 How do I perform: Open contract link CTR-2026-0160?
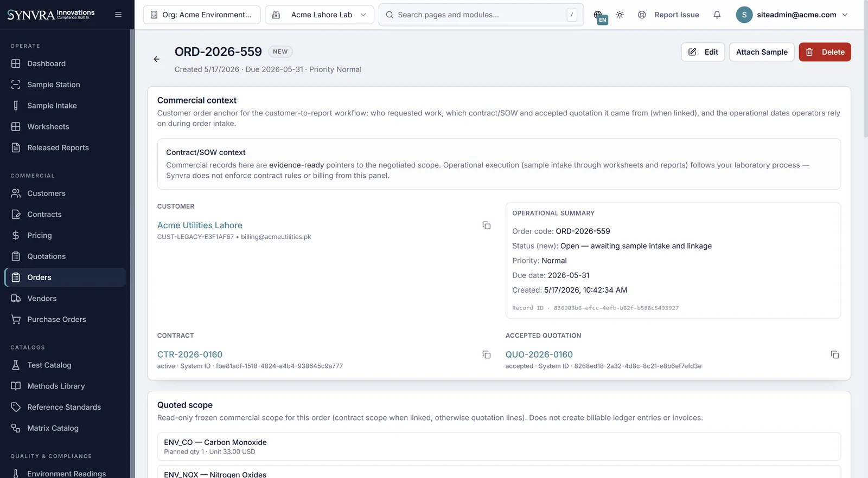point(190,354)
